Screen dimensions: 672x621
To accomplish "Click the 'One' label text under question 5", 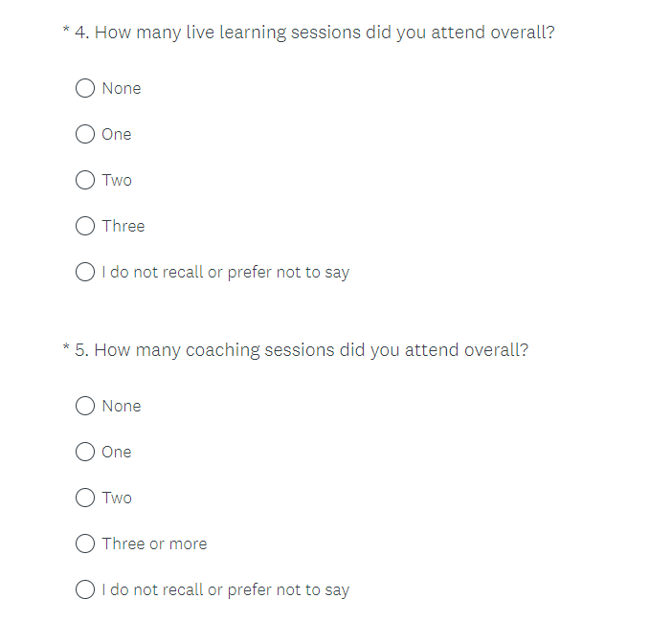I will (117, 452).
